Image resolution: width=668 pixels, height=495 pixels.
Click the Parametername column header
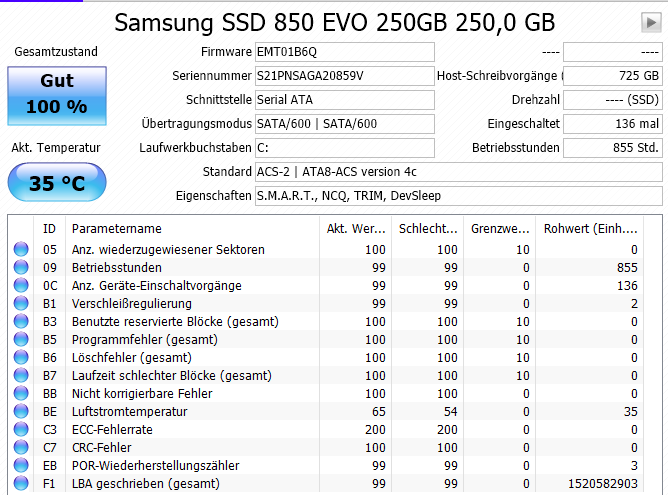point(192,229)
